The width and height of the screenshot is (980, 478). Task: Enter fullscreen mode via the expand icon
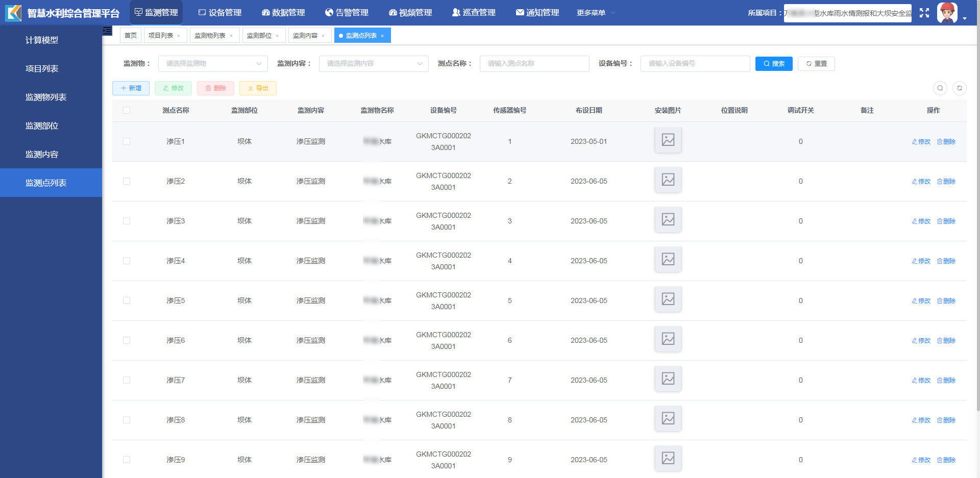(x=924, y=13)
